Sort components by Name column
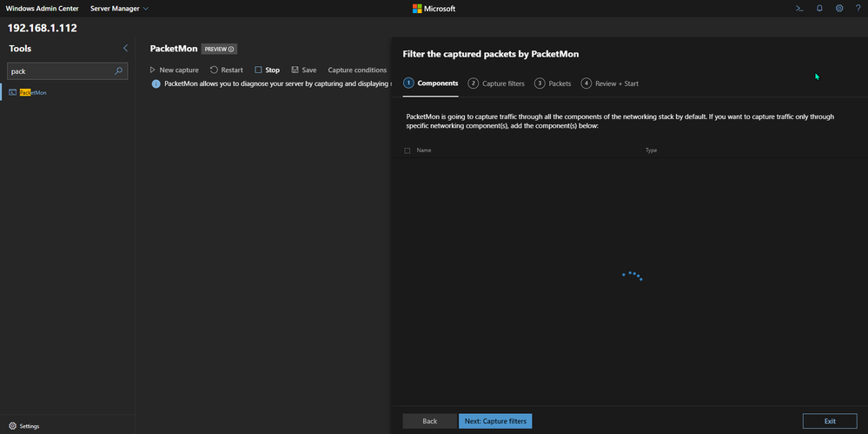Screen dimensions: 868x434 point(424,150)
